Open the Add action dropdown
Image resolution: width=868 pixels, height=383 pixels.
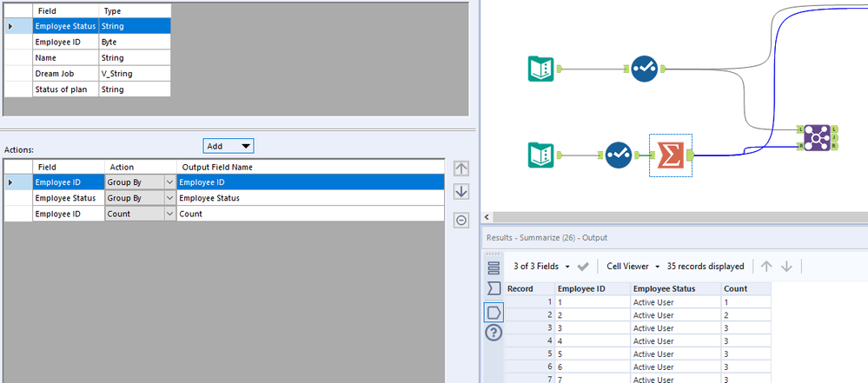tap(228, 146)
